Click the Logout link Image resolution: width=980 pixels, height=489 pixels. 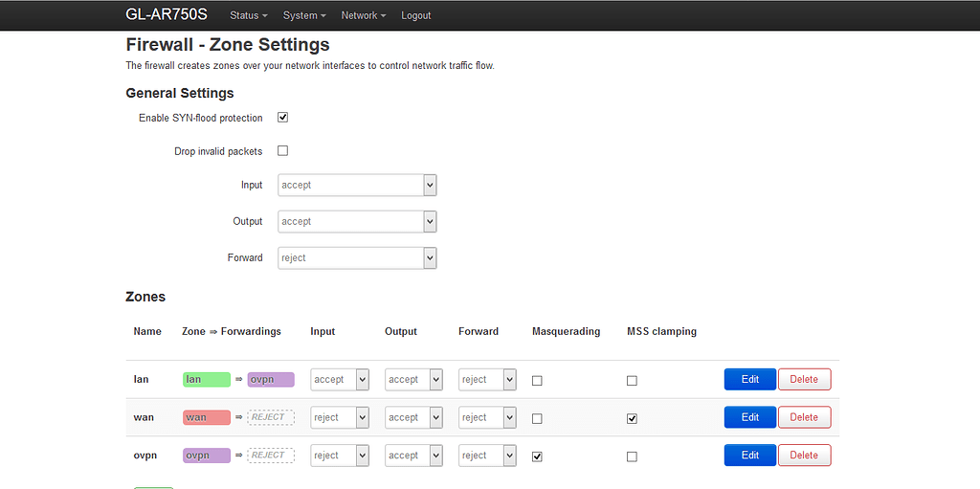pyautogui.click(x=416, y=15)
